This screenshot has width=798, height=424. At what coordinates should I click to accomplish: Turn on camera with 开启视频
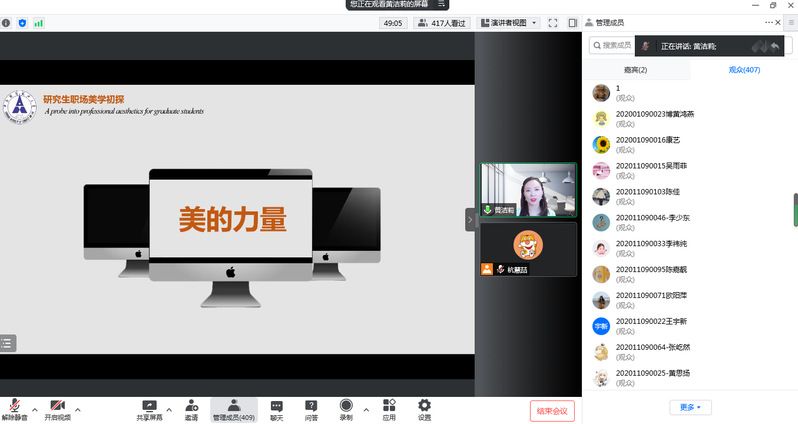pos(58,408)
